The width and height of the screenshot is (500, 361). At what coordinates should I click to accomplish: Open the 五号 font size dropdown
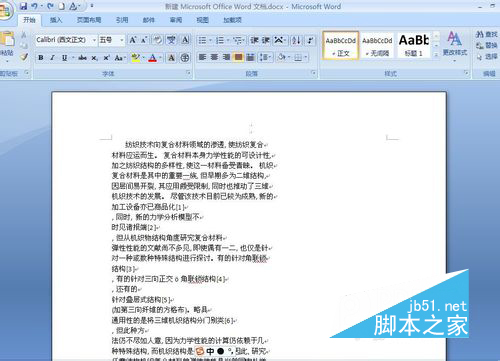(x=122, y=40)
